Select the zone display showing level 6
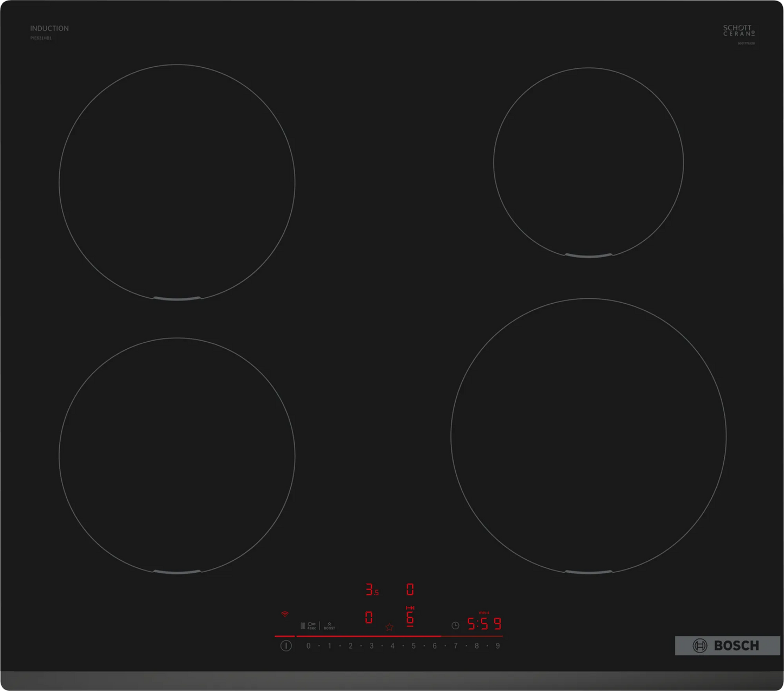Screen dimensions: 784x691 [x=411, y=619]
